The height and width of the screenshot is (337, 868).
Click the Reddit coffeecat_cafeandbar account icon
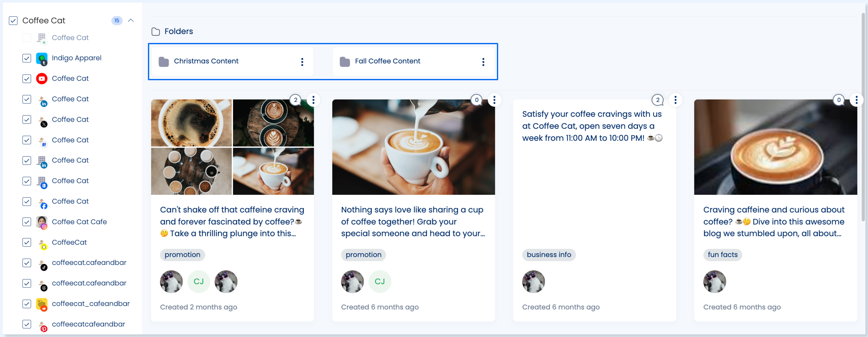pos(42,304)
